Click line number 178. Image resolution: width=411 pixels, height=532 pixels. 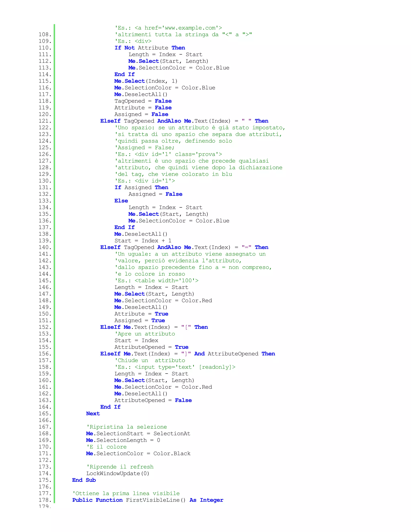[x=45, y=500]
